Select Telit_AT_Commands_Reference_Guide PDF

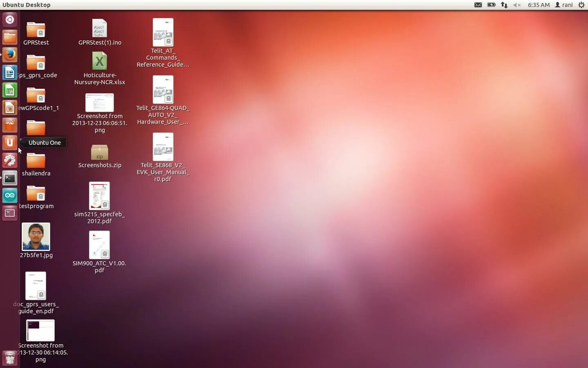[163, 43]
